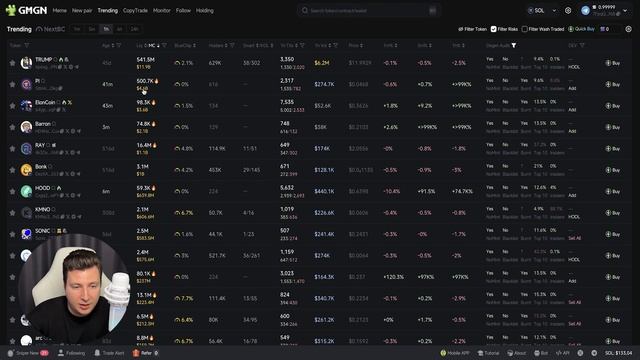Open the Tutorial link
The width and height of the screenshot is (640, 360).
coord(488,353)
